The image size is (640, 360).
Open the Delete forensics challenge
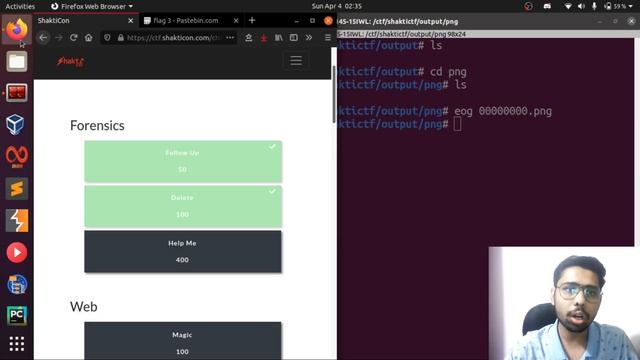pyautogui.click(x=183, y=206)
